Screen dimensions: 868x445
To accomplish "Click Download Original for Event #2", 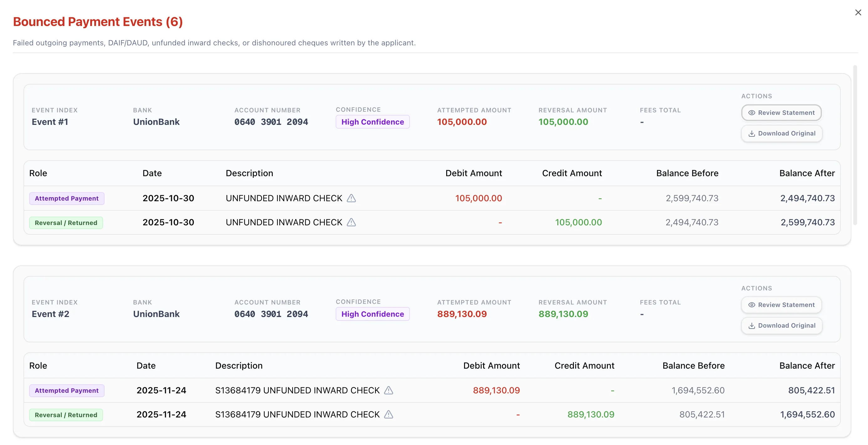I will (x=781, y=325).
